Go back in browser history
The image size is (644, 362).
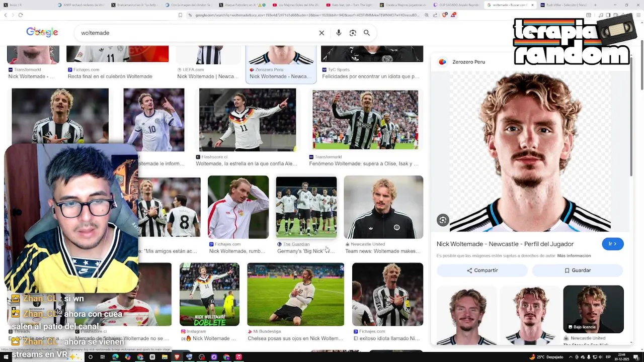click(6, 15)
